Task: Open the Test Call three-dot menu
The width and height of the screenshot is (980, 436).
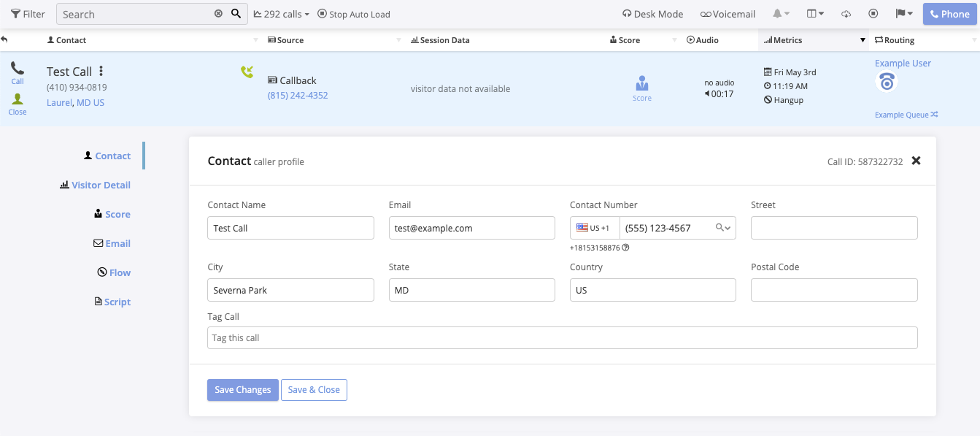Action: coord(101,72)
